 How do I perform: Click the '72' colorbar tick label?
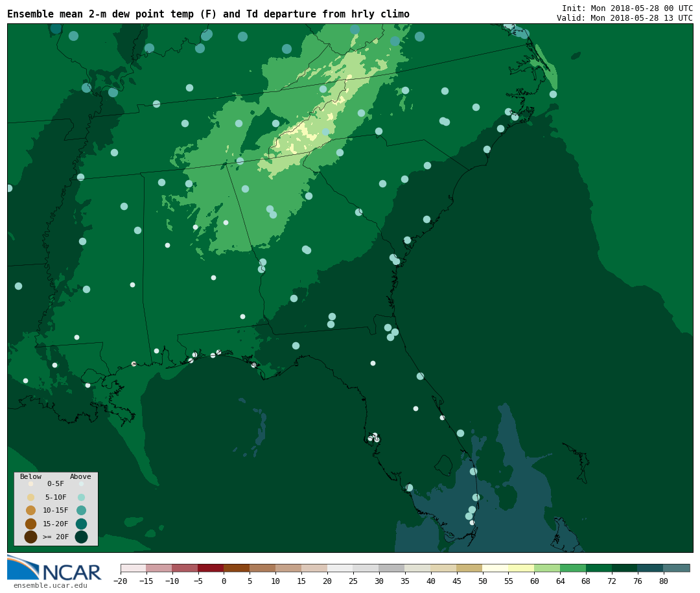tap(612, 581)
